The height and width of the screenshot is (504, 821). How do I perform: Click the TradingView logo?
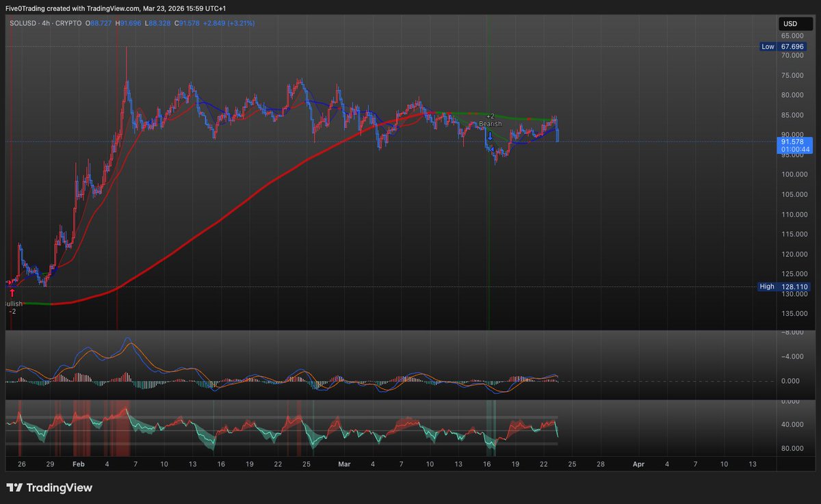pos(15,488)
